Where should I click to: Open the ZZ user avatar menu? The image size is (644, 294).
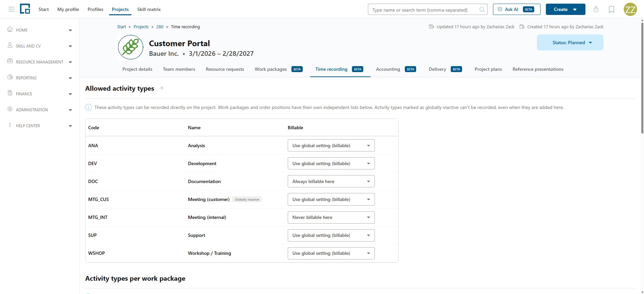(630, 9)
